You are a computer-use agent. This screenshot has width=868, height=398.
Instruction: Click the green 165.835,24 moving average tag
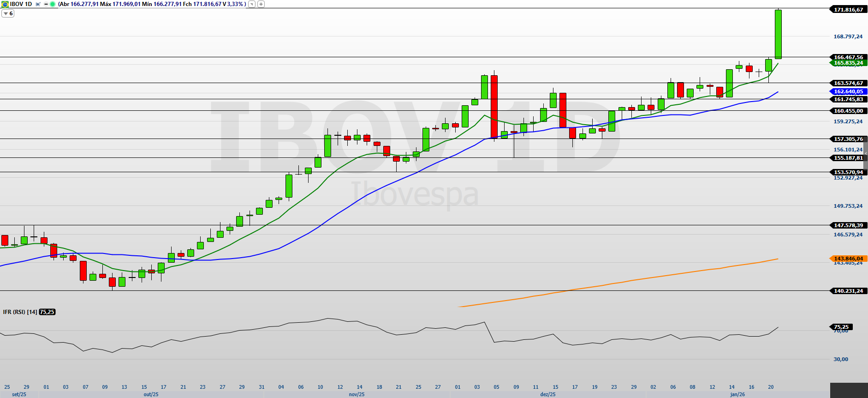click(848, 63)
